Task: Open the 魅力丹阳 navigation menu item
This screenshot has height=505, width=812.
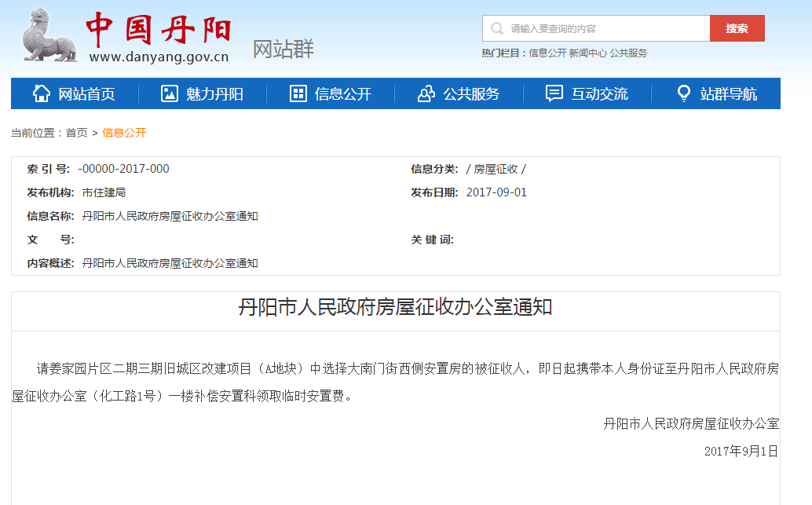Action: point(214,94)
